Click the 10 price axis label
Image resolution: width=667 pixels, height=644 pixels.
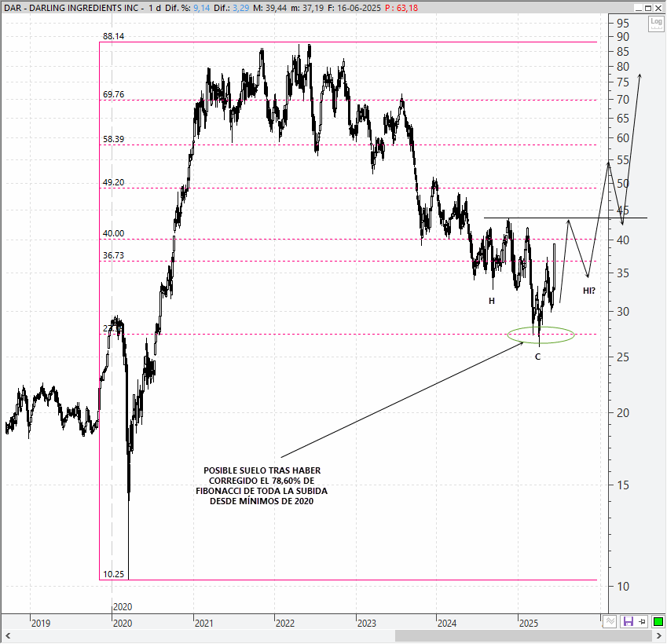[623, 587]
